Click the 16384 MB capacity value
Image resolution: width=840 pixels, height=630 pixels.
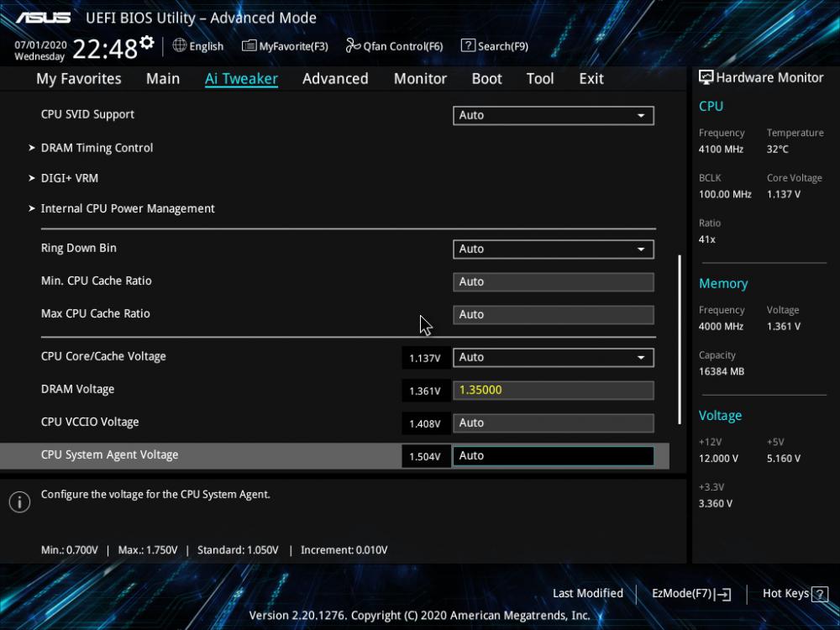point(722,371)
